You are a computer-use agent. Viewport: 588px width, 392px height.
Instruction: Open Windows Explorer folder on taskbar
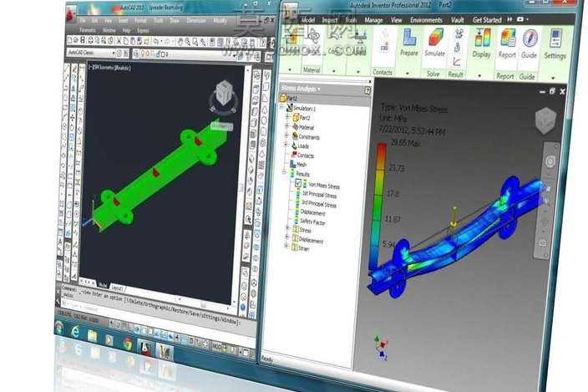pos(92,335)
